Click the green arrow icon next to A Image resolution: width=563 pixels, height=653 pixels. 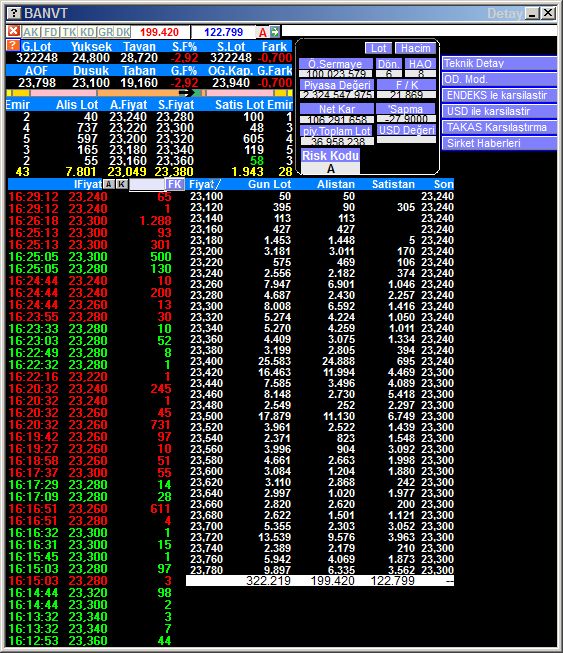[275, 32]
